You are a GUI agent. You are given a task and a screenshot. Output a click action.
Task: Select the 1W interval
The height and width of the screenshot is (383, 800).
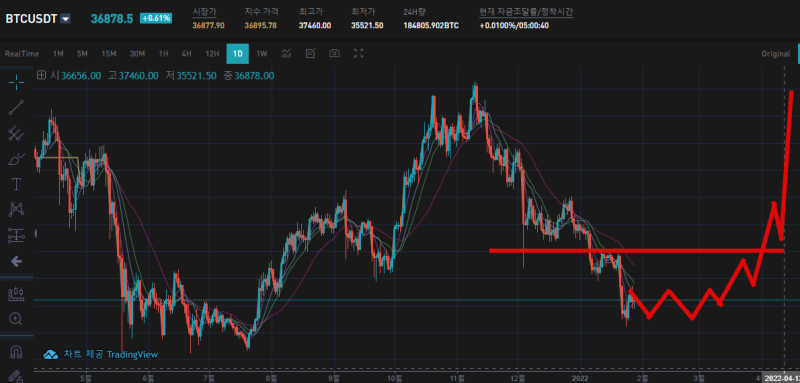261,54
